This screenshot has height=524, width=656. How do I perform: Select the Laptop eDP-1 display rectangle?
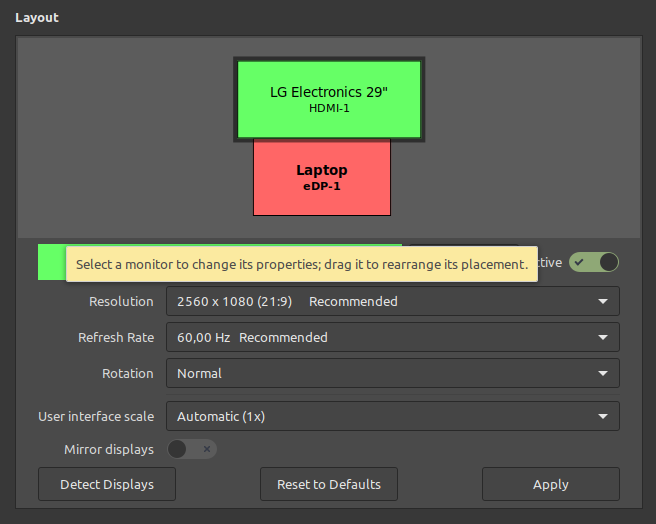click(321, 177)
